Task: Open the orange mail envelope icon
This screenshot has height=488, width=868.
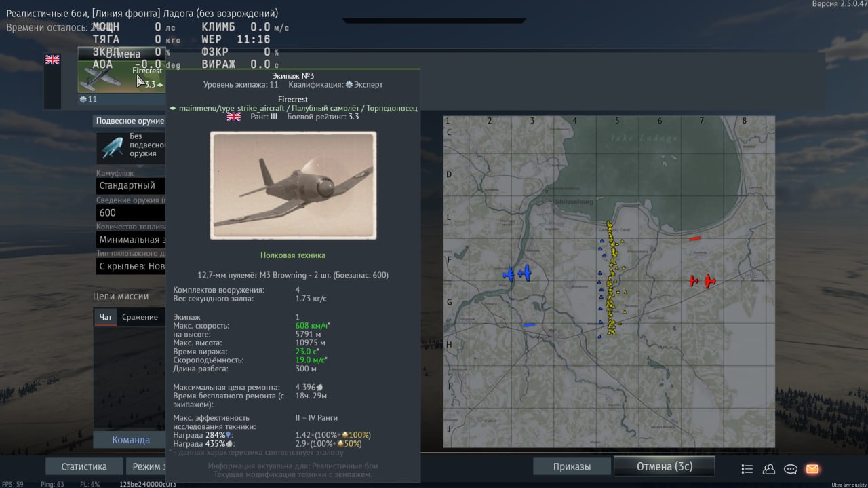Action: click(x=812, y=469)
